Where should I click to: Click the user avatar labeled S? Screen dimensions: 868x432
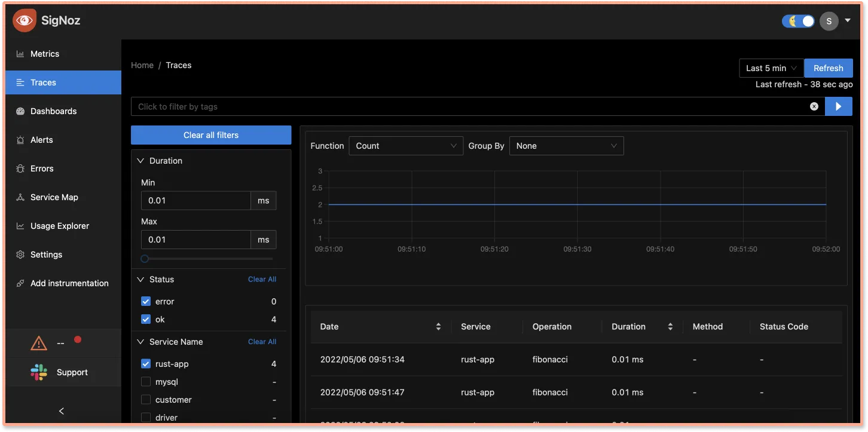tap(829, 21)
